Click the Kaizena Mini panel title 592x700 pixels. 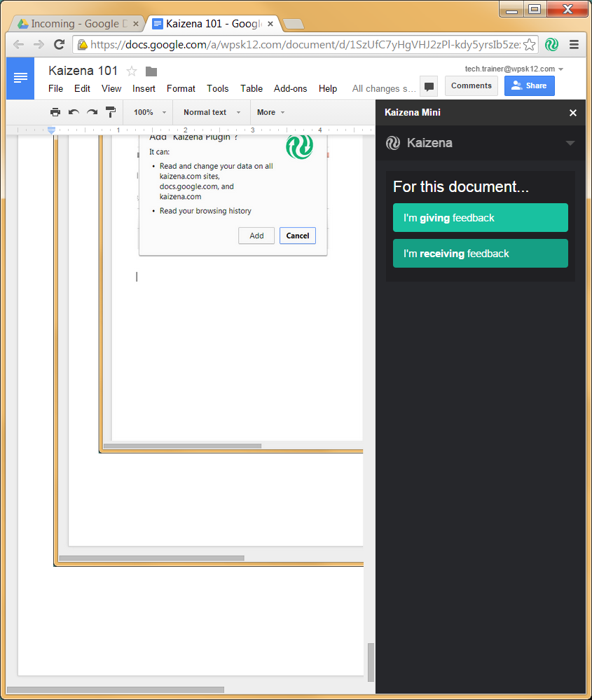[413, 113]
